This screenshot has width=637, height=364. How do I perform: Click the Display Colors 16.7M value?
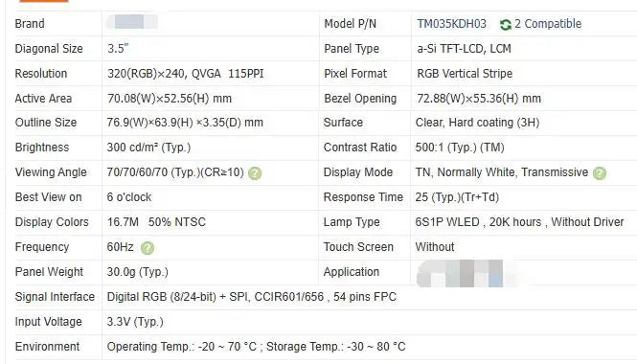click(123, 222)
